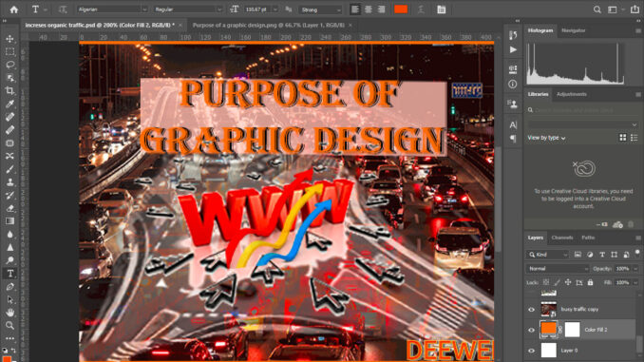Open the search magnifier in options bar
The height and width of the screenshot is (362, 644).
click(x=597, y=10)
